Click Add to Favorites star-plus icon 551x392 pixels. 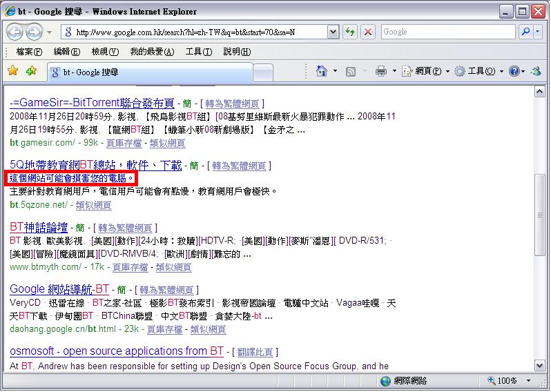tap(31, 71)
